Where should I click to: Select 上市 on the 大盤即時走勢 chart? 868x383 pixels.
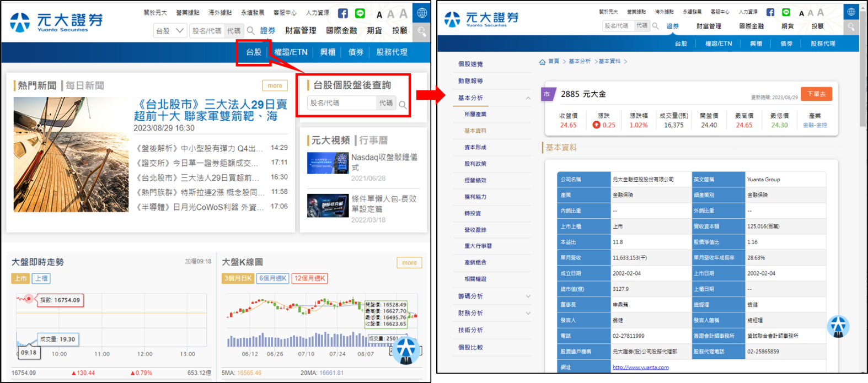click(20, 278)
